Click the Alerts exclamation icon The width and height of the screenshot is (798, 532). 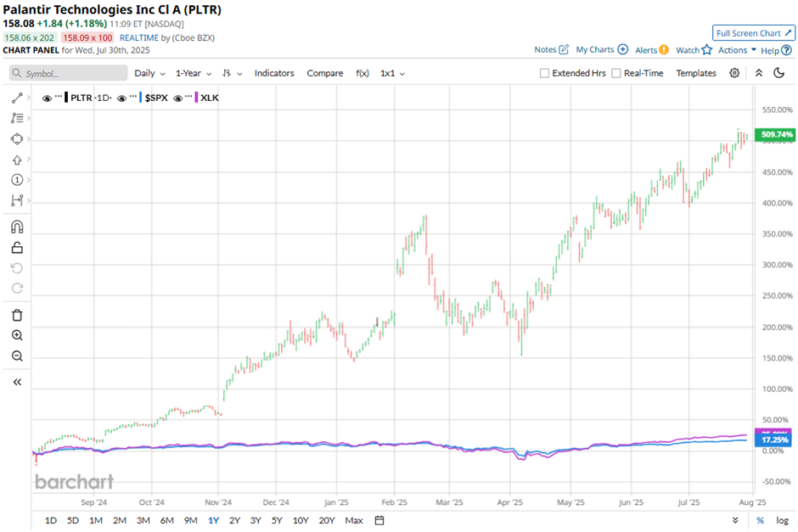point(664,50)
